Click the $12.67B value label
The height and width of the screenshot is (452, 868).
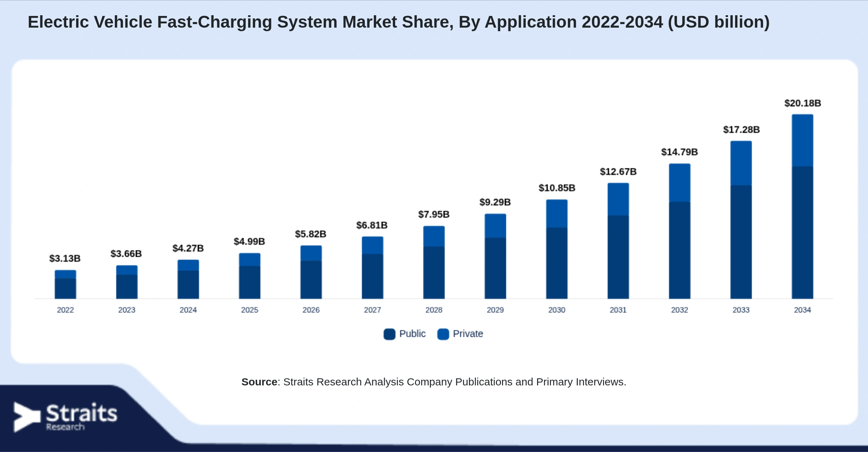pyautogui.click(x=618, y=172)
